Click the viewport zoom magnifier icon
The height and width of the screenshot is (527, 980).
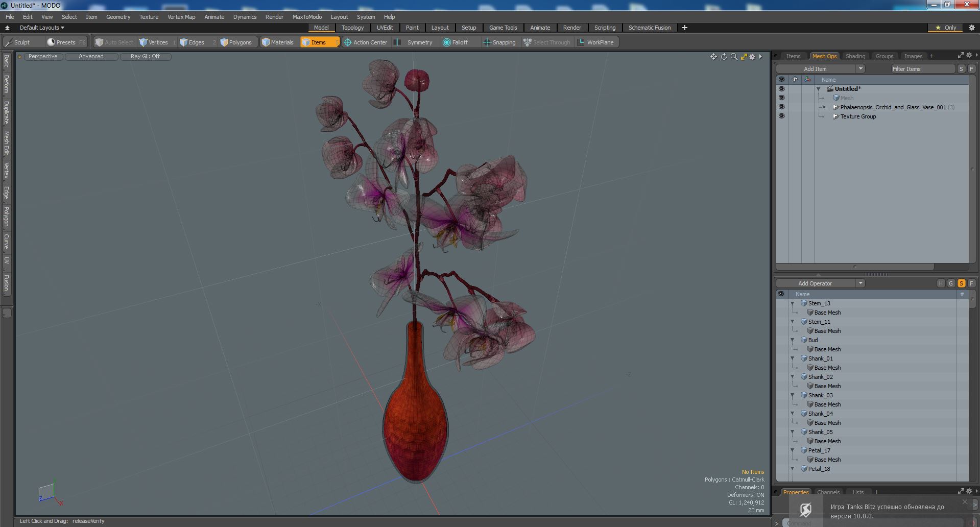[734, 57]
